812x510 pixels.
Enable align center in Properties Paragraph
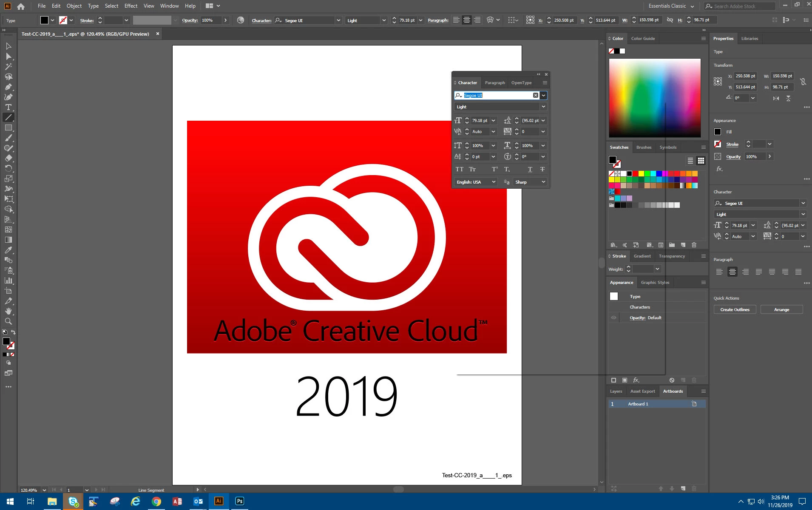(x=732, y=272)
